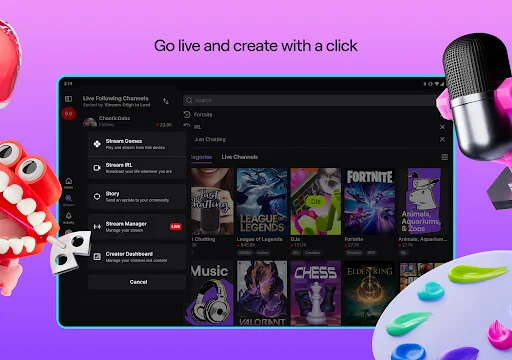Viewport: 512px width, 360px height.
Task: Remove IRL from recent searches
Action: click(x=442, y=127)
